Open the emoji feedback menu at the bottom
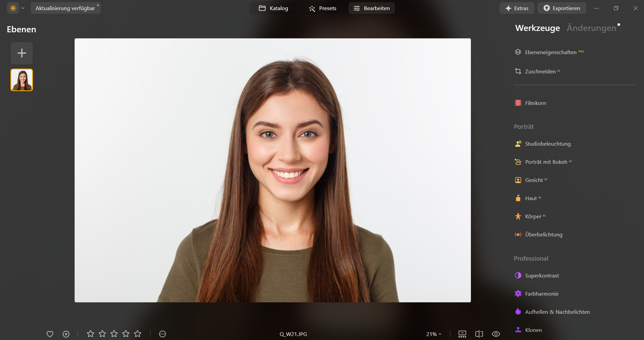 162,334
